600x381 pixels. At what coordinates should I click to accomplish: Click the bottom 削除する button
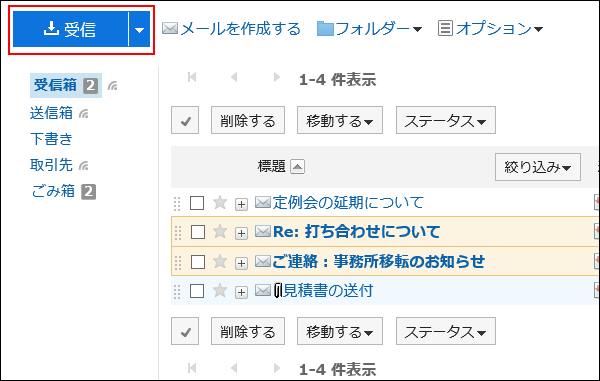pos(248,331)
